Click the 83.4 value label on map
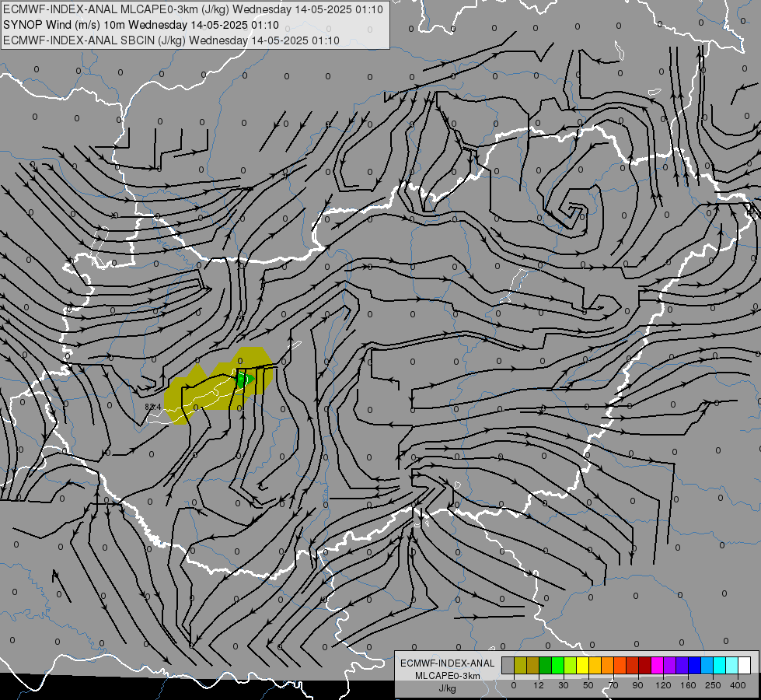The height and width of the screenshot is (700, 761). [153, 407]
